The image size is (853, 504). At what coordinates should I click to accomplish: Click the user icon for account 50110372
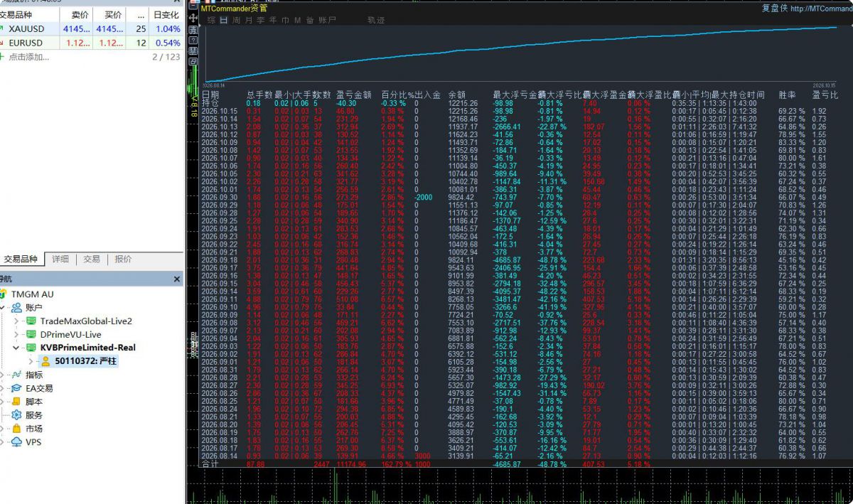pyautogui.click(x=45, y=361)
